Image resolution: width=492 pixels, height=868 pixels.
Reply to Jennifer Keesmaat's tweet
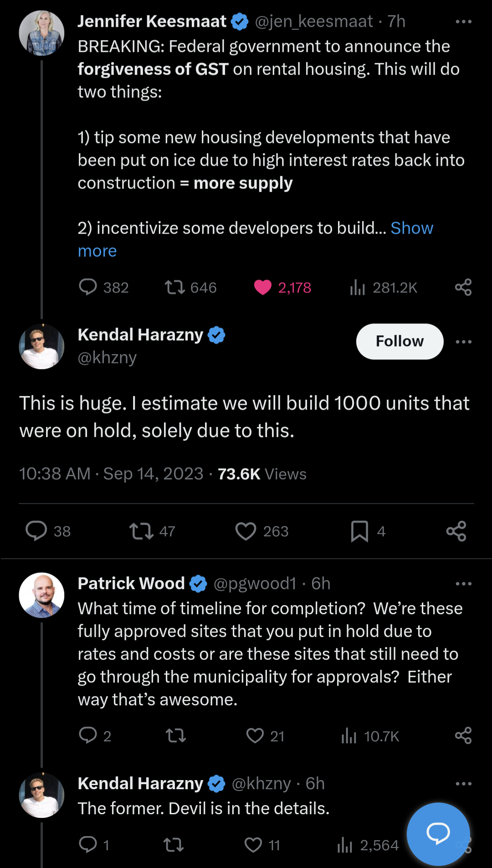[88, 288]
